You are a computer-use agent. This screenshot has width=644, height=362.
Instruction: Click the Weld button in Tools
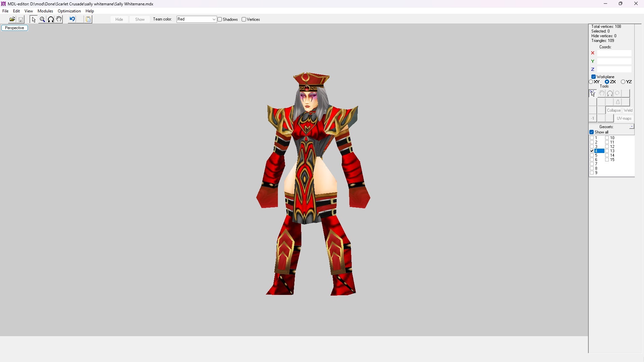click(x=629, y=110)
